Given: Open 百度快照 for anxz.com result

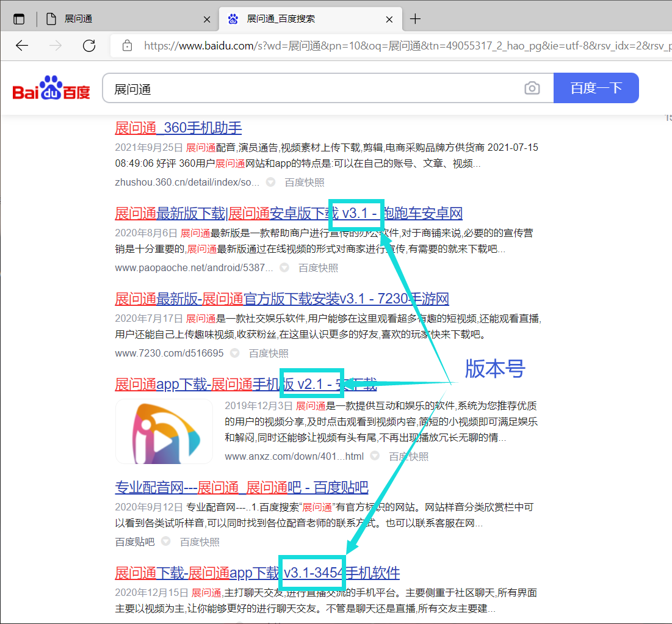Looking at the screenshot, I should [408, 456].
